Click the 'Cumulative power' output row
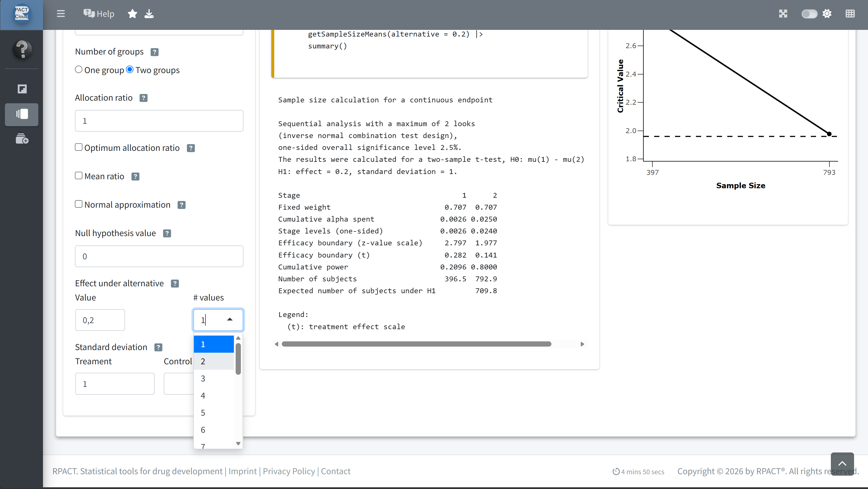The width and height of the screenshot is (868, 489). click(x=387, y=267)
